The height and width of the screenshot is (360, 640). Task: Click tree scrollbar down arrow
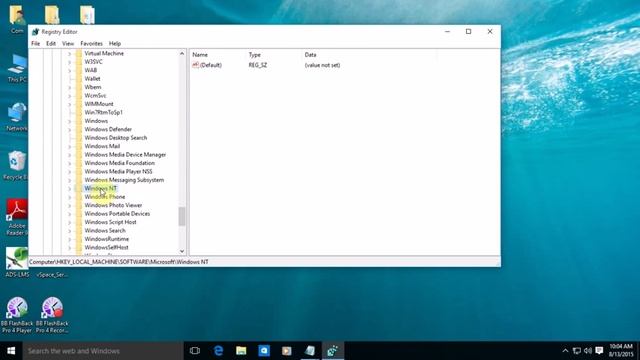point(182,251)
